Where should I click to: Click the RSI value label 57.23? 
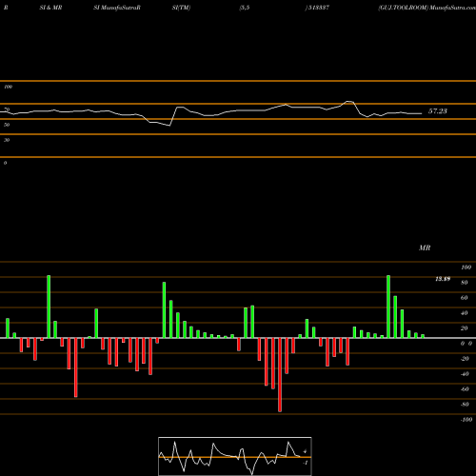[x=438, y=111]
